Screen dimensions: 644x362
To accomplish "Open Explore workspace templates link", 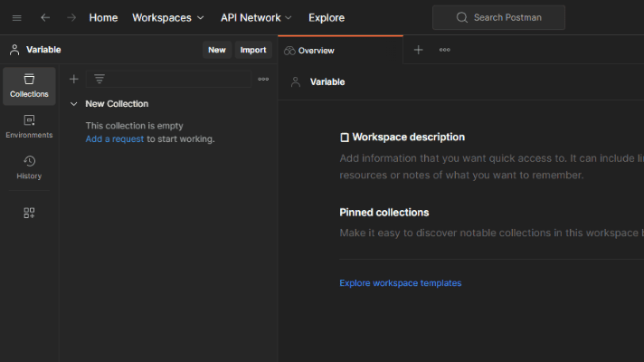I will (401, 283).
